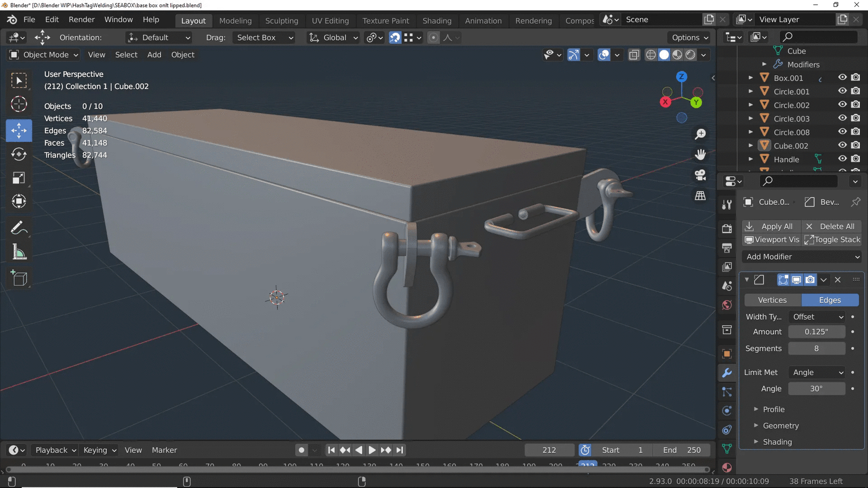Open the Drag Select Box dropdown
868x488 pixels.
264,38
